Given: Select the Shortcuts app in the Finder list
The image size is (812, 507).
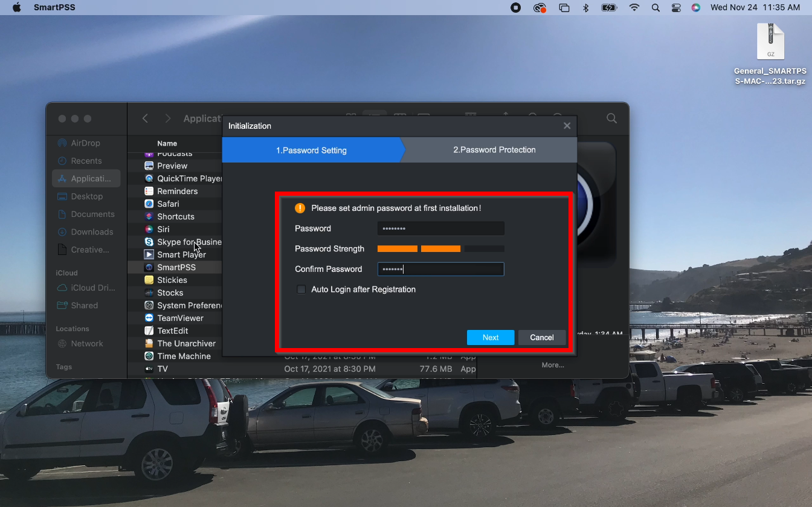Looking at the screenshot, I should click(175, 216).
